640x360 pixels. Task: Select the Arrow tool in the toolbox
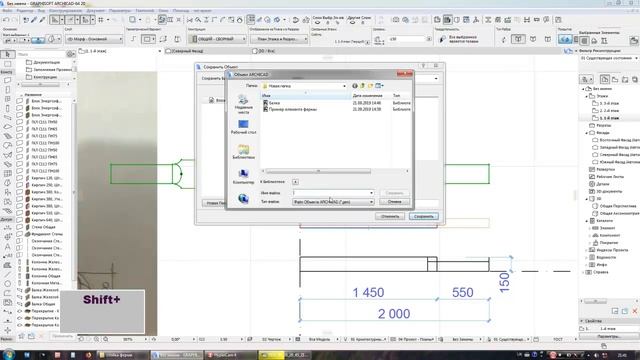click(7, 54)
